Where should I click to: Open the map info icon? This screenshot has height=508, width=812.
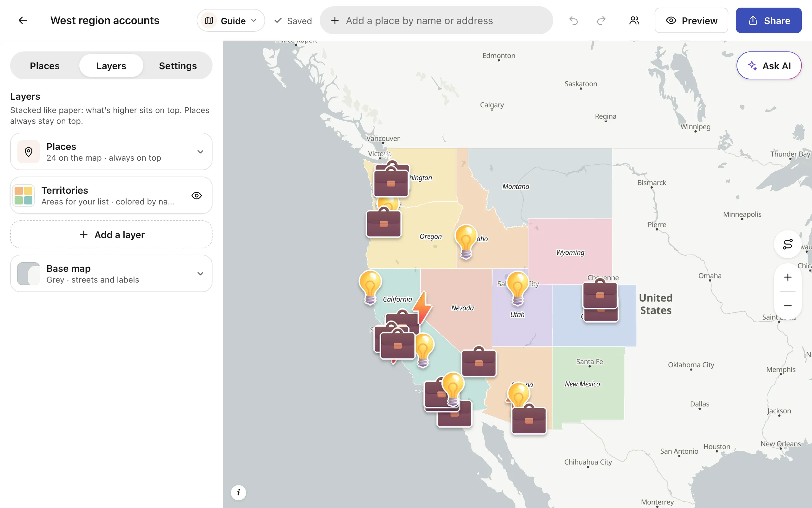coord(239,492)
